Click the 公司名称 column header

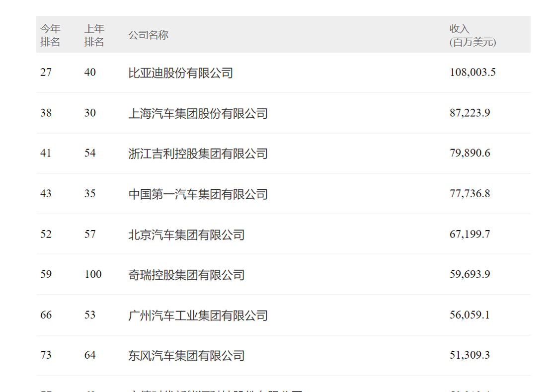tap(149, 35)
